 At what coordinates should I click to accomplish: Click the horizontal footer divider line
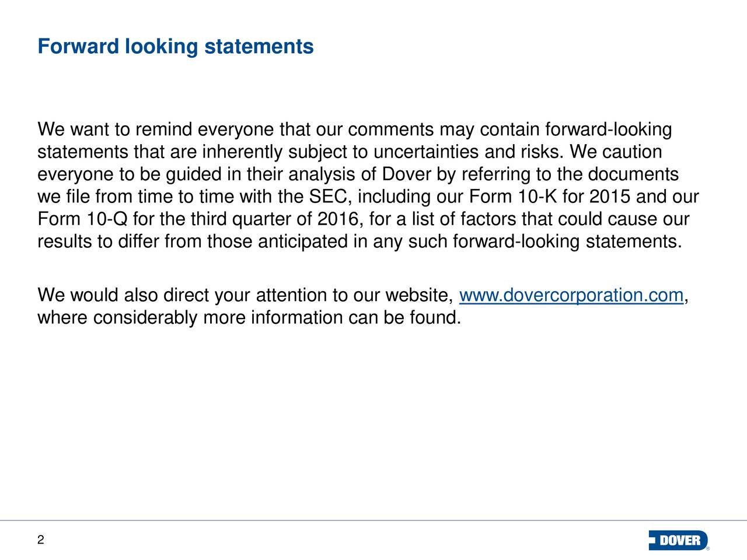[x=373, y=520]
